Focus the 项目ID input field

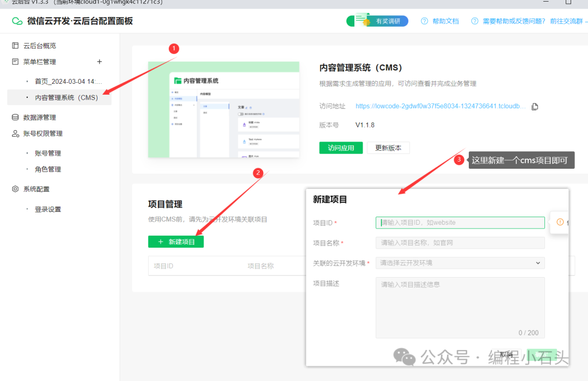coord(460,223)
